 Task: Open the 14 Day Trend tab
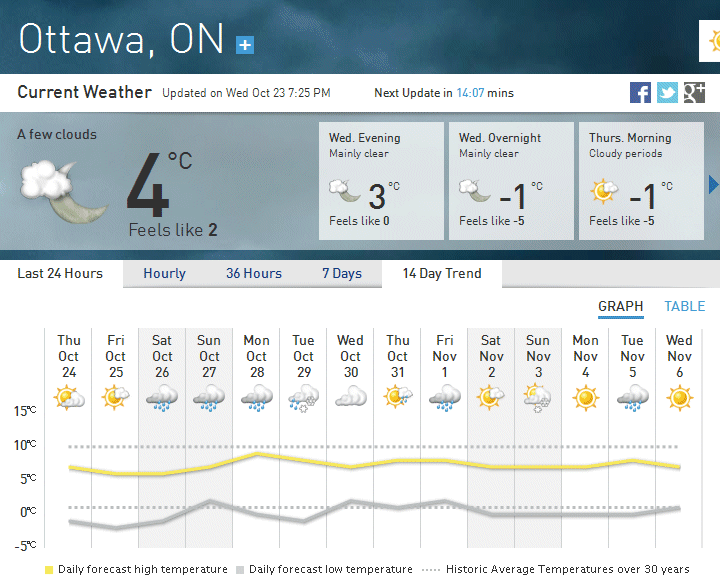click(442, 274)
